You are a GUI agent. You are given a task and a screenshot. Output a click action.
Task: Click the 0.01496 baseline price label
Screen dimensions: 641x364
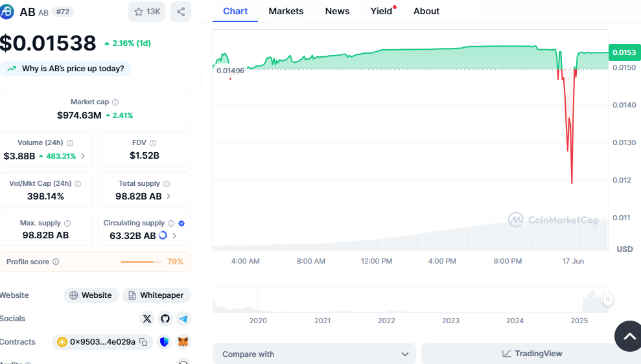[230, 71]
